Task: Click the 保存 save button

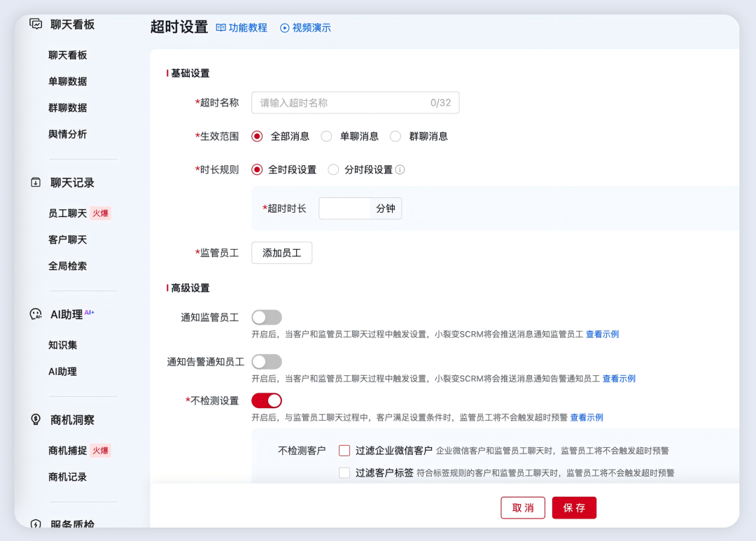Action: tap(574, 507)
